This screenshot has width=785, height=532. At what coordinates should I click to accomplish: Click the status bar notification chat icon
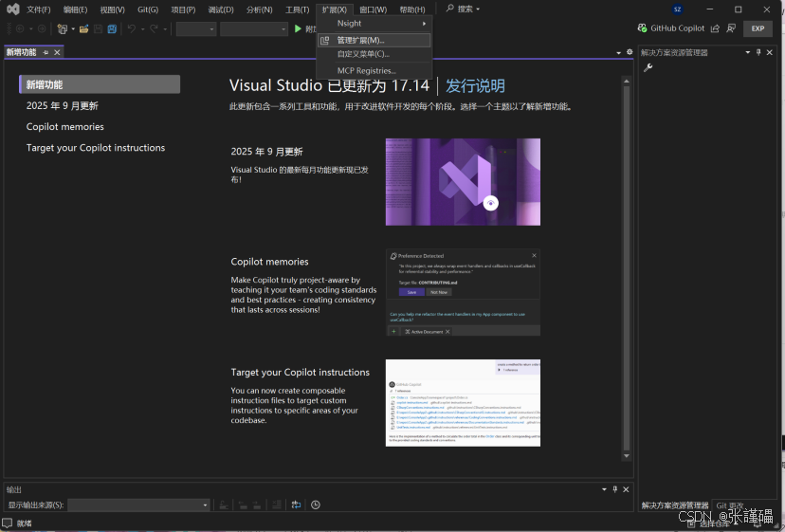tap(7, 523)
